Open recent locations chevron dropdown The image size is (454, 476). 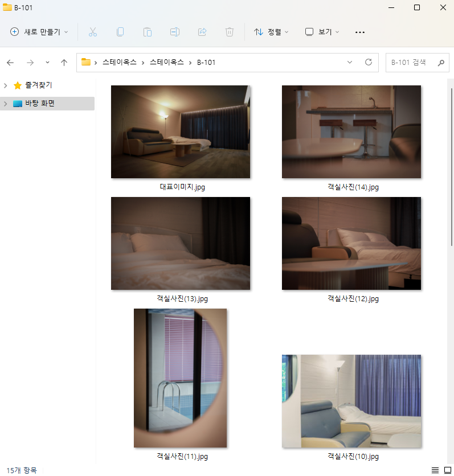tap(47, 63)
